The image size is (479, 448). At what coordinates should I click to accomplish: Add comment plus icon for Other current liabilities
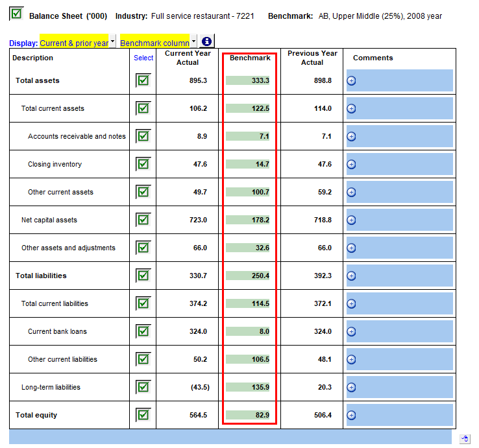[351, 359]
